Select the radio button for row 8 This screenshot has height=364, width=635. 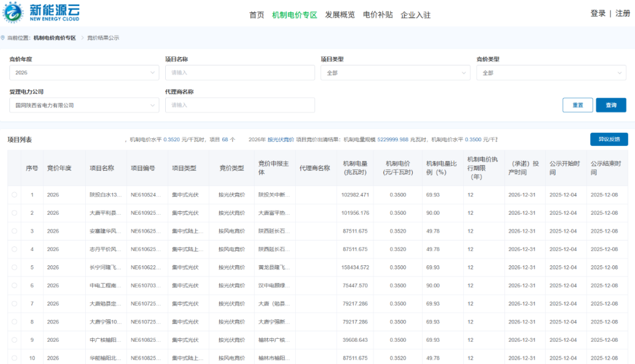pos(14,322)
